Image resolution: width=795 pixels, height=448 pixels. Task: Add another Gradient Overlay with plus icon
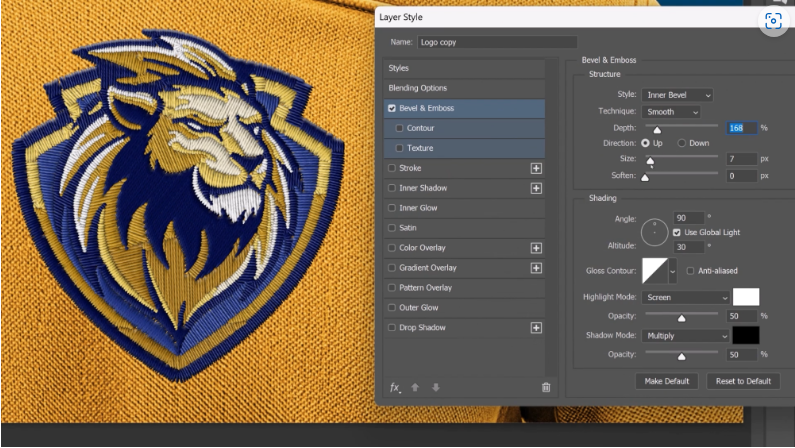pos(536,268)
